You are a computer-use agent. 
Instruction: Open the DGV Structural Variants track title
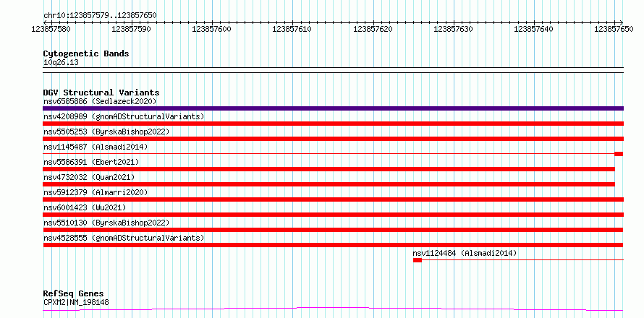pyautogui.click(x=101, y=93)
